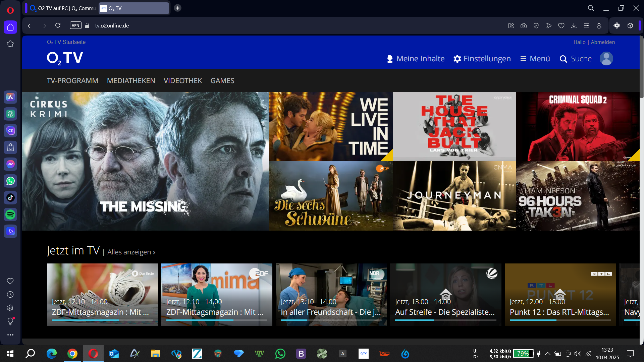Open Einstellungen in header
Image resolution: width=644 pixels, height=362 pixels.
point(482,59)
